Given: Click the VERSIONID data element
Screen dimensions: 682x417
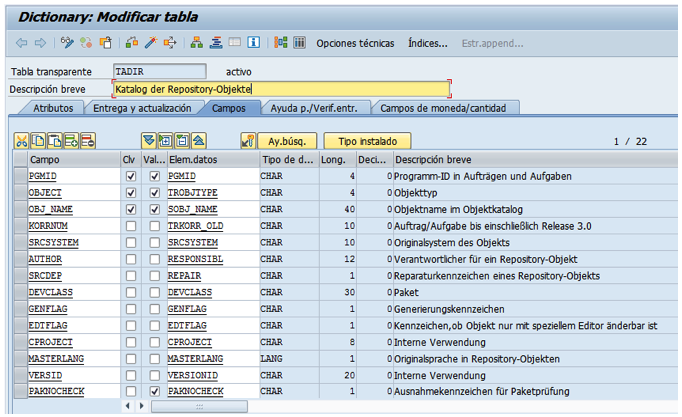Looking at the screenshot, I should point(193,375).
